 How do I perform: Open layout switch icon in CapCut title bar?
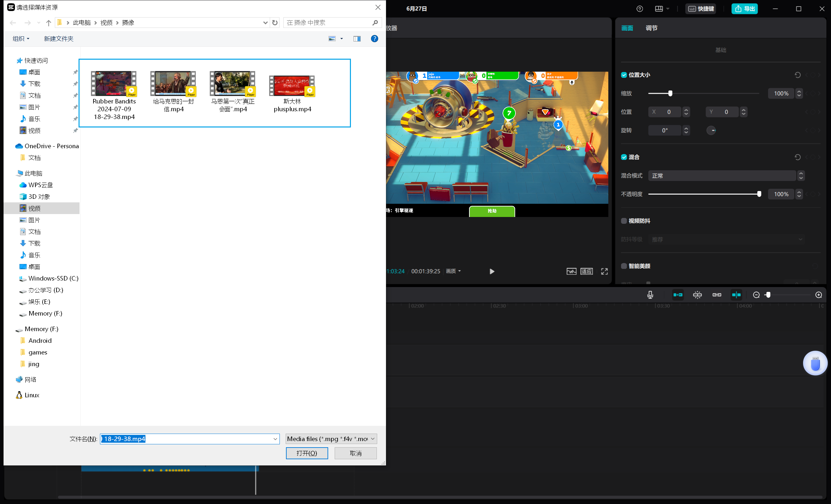pos(659,9)
